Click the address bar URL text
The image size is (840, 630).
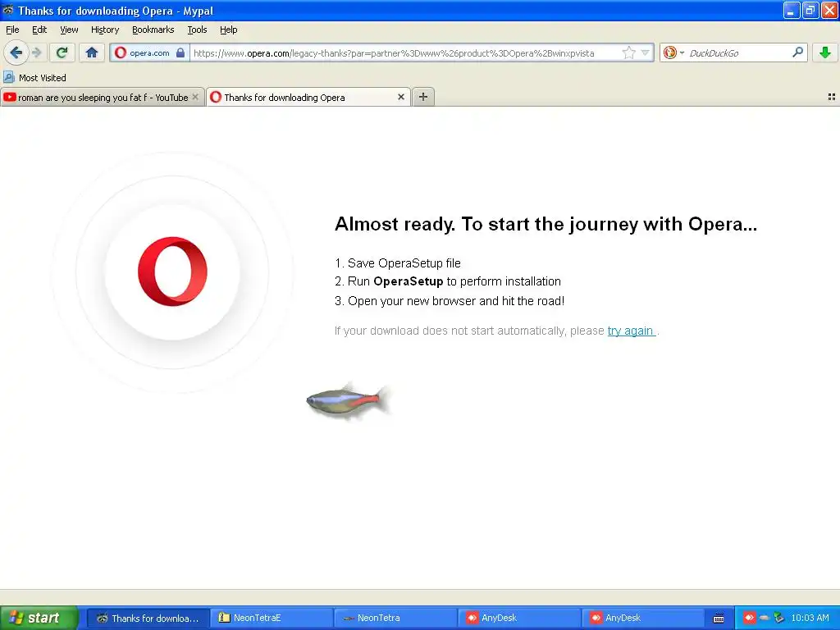coord(394,53)
